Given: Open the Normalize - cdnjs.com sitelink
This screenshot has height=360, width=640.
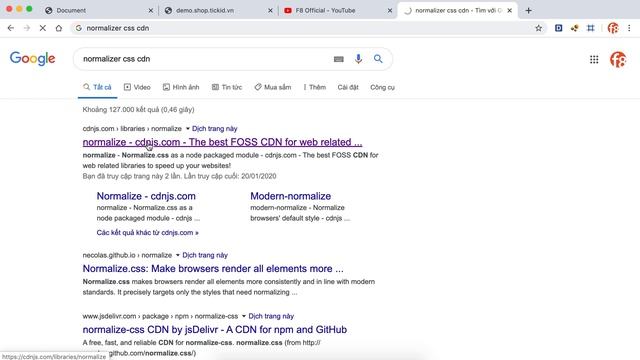Looking at the screenshot, I should tap(146, 196).
